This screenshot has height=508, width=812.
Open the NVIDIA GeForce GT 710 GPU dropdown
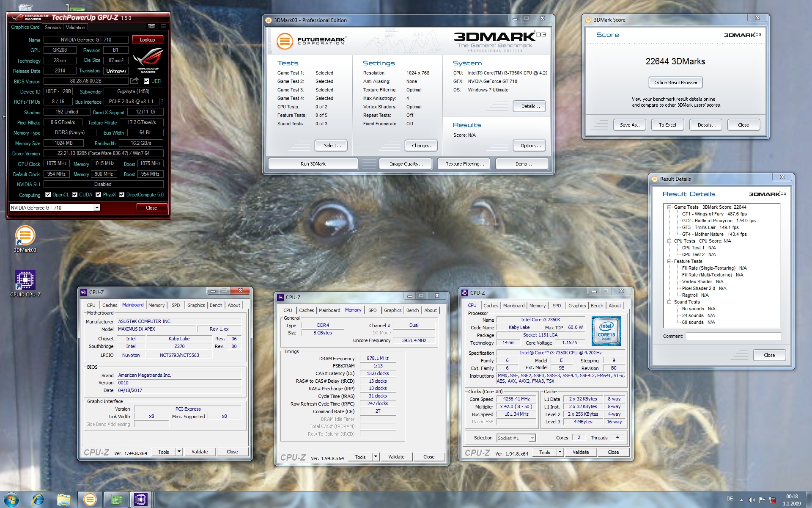pyautogui.click(x=55, y=208)
